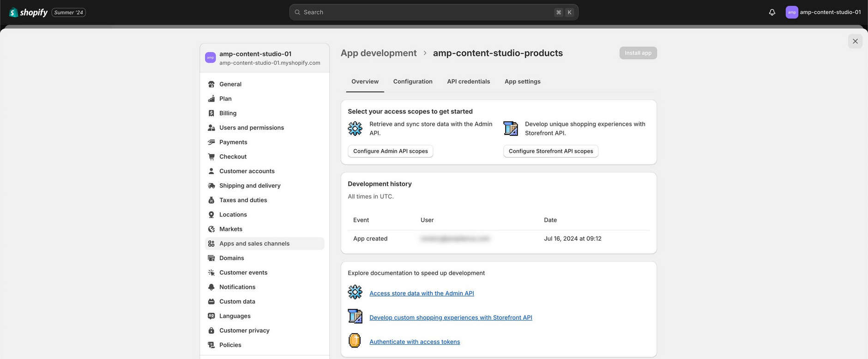Click the Billing receipt icon
The height and width of the screenshot is (359, 868).
pos(211,113)
